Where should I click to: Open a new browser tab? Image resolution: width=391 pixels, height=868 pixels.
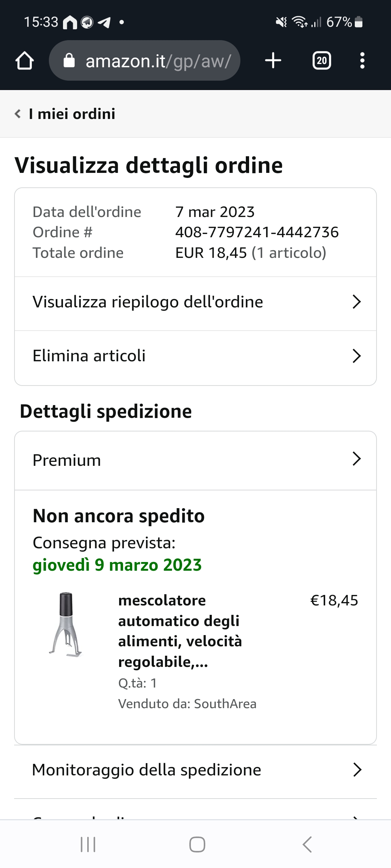pyautogui.click(x=273, y=60)
